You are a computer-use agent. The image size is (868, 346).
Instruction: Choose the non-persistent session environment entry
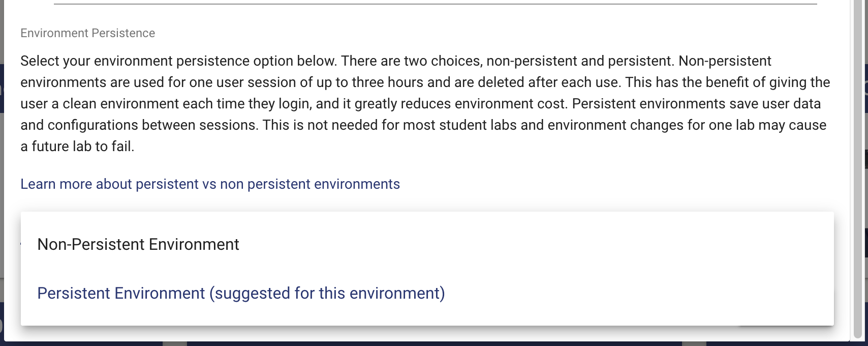[137, 244]
